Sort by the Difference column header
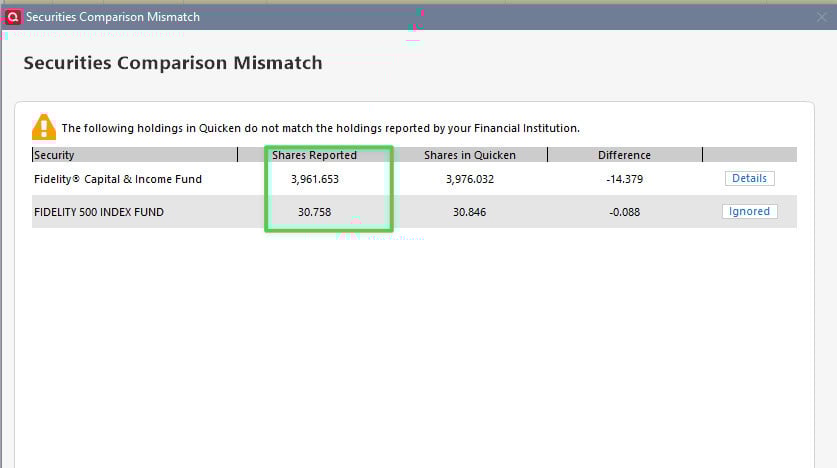 (x=625, y=155)
